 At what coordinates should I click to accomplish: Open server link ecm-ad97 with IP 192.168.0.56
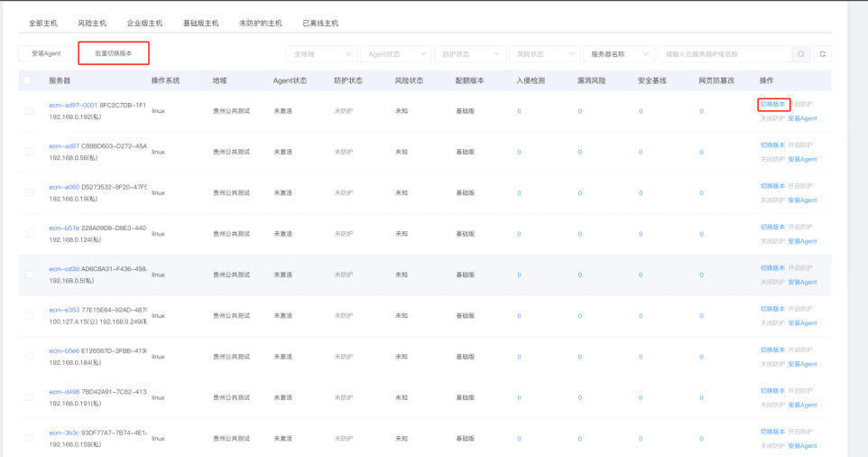click(x=64, y=146)
